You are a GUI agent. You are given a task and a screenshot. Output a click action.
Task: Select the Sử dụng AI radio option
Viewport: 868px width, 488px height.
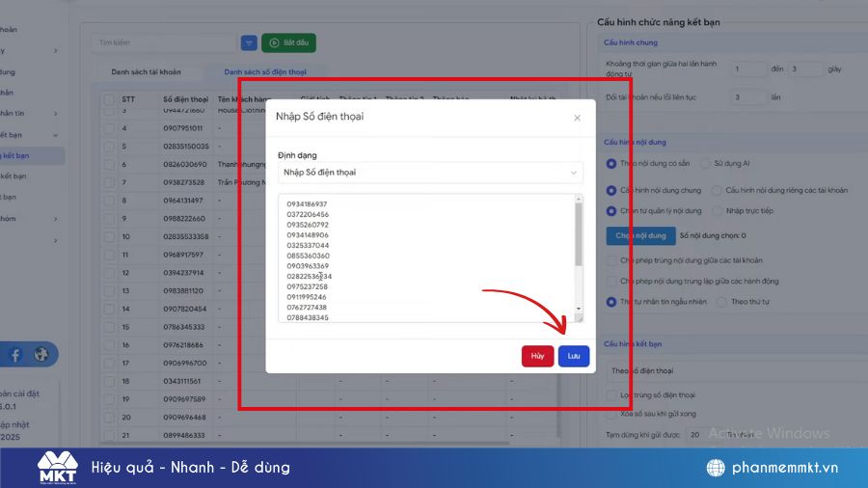(x=705, y=164)
